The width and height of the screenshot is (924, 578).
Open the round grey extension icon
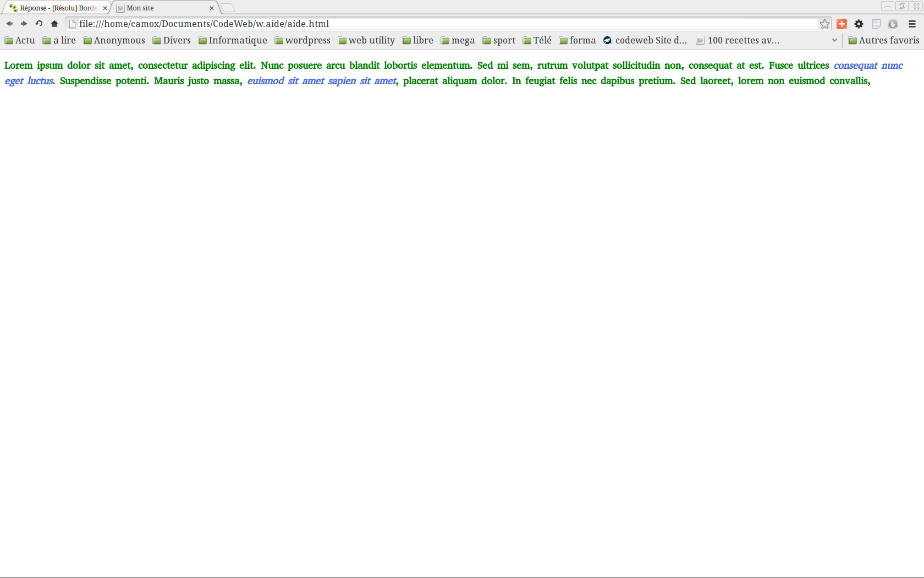[x=893, y=24]
